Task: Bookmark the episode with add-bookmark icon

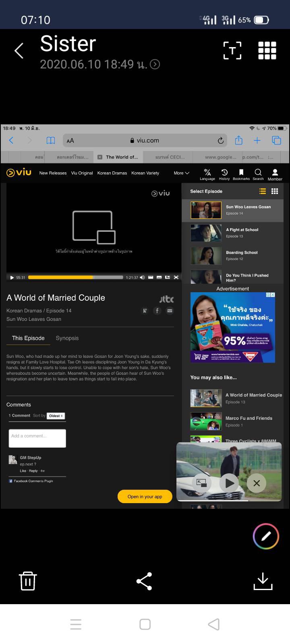Action: pos(145,310)
